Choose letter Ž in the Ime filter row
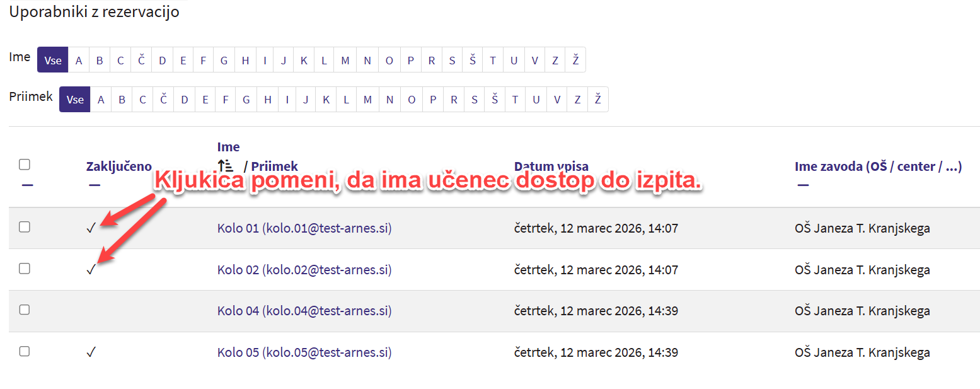This screenshot has height=389, width=980. [x=575, y=61]
